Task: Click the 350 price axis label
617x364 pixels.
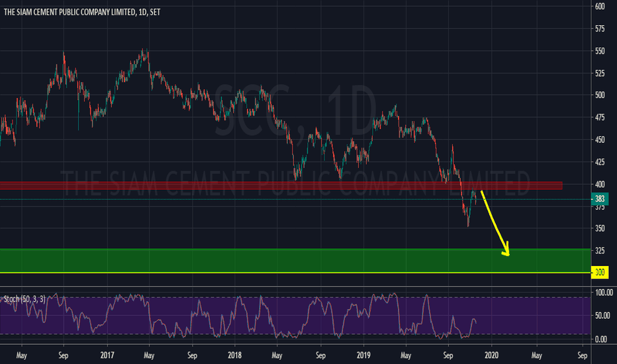Action: click(x=600, y=228)
